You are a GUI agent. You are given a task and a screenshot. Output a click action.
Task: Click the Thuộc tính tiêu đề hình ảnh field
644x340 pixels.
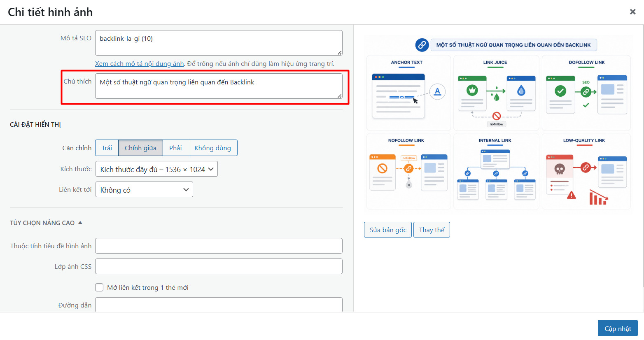[x=219, y=246]
